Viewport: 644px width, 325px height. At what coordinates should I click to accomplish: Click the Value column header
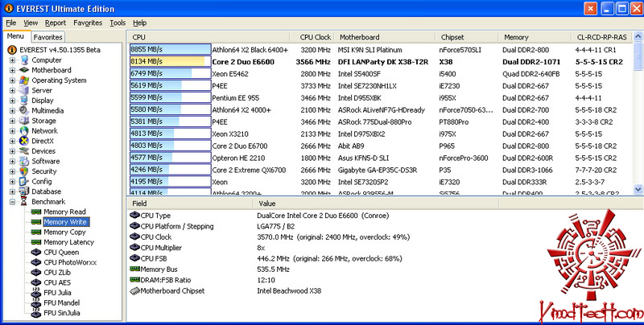[376, 203]
